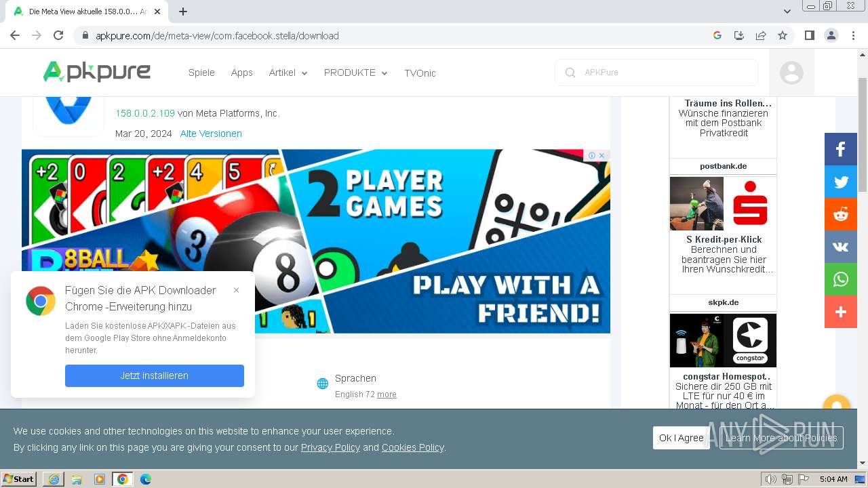Viewport: 868px width, 488px height.
Task: Go back in the browser
Action: pos(15,35)
